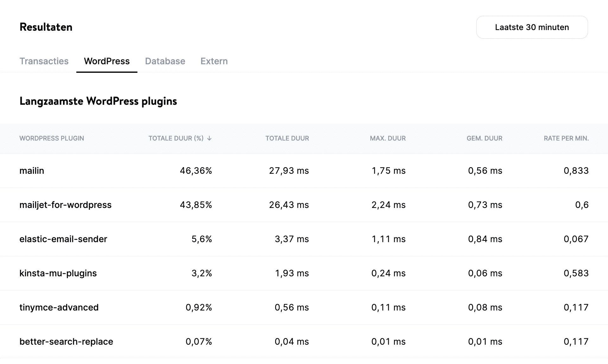Open details for mailjet-for-wordpress plugin
The height and width of the screenshot is (364, 608).
(65, 205)
